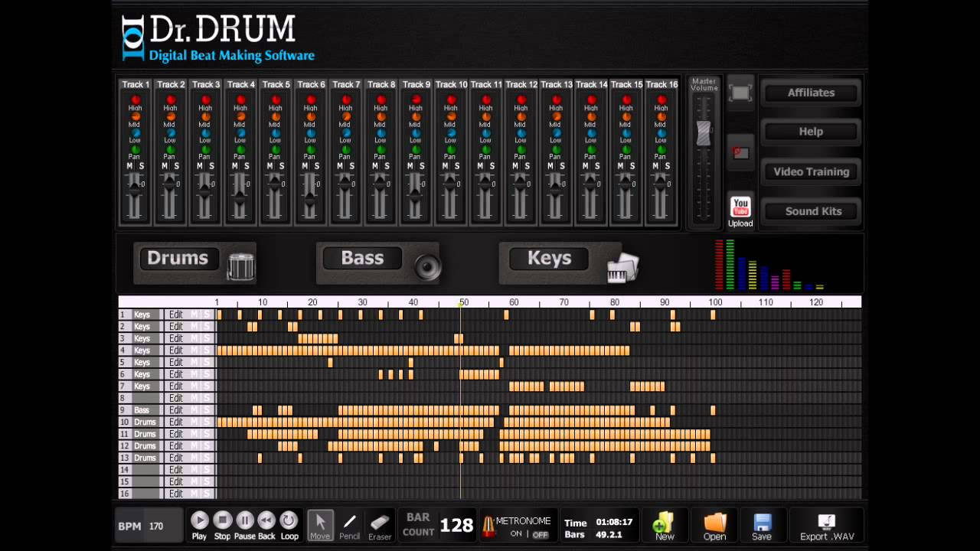Pause the beat with Pause button
This screenshot has height=551, width=980.
[244, 520]
